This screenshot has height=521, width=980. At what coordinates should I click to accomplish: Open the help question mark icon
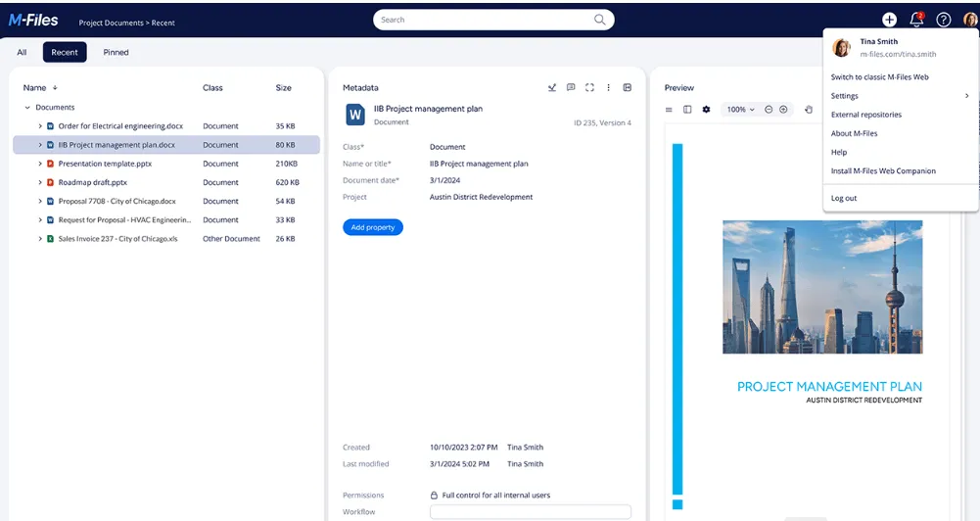click(943, 20)
